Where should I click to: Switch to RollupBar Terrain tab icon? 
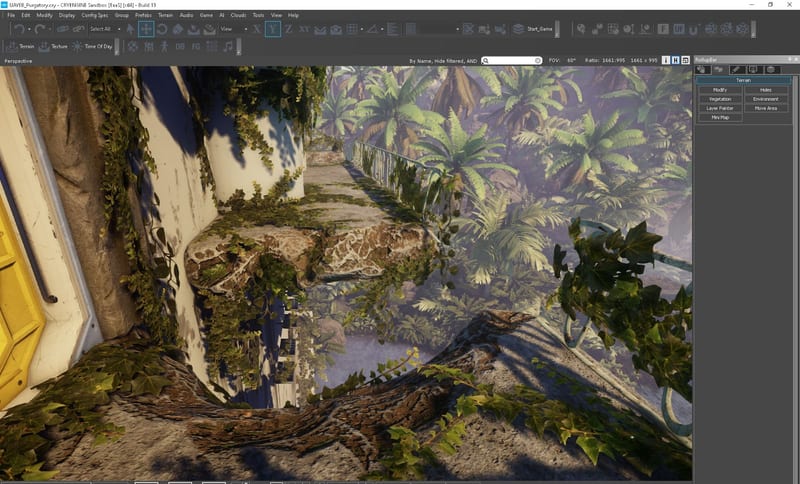(x=719, y=69)
